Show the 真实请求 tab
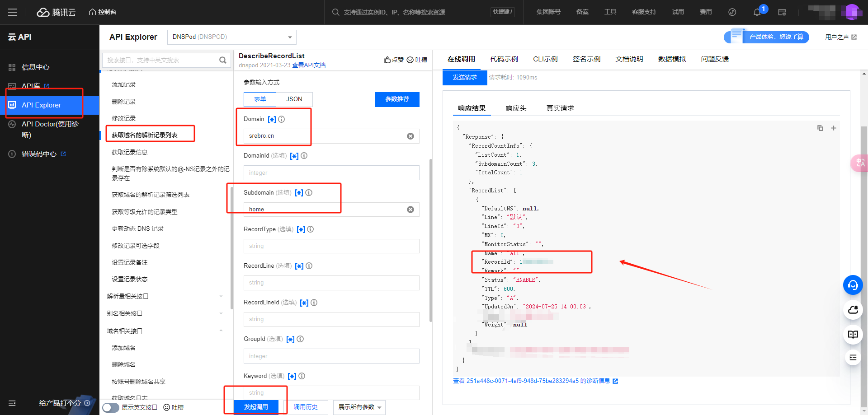This screenshot has height=415, width=868. tap(560, 108)
